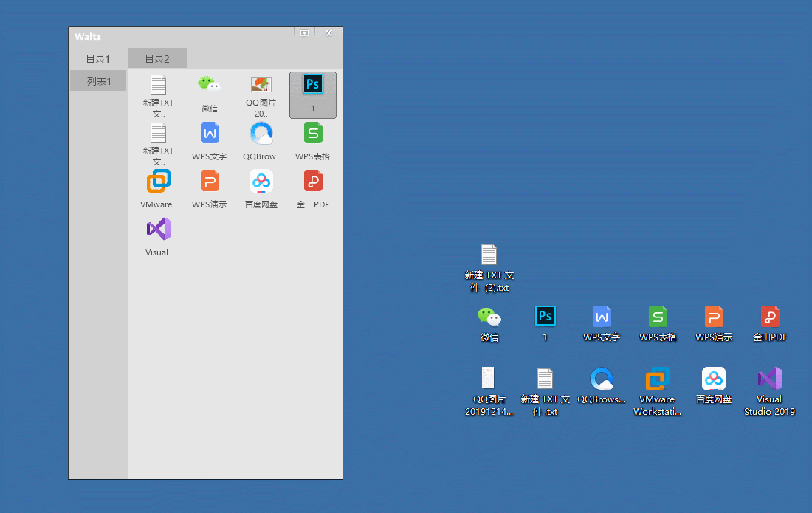Select 列表1 in the Waltz sidebar

(98, 80)
